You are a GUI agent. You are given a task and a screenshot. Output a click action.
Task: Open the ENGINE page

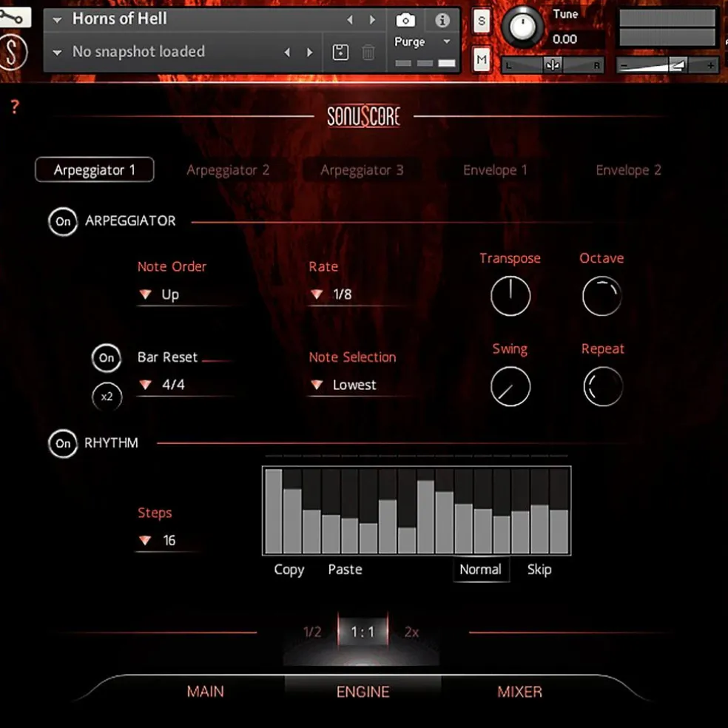pyautogui.click(x=363, y=692)
